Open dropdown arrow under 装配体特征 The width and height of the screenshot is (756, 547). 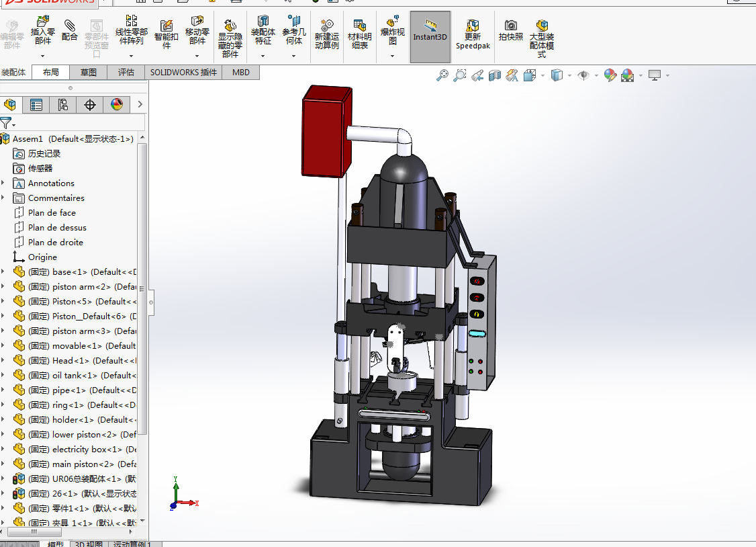click(x=263, y=56)
